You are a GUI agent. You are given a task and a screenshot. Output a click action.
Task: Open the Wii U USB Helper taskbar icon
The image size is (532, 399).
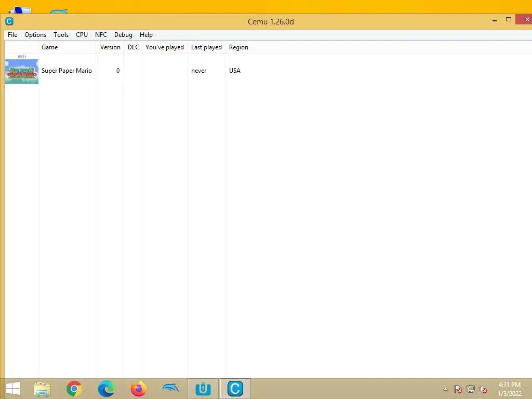(x=203, y=389)
